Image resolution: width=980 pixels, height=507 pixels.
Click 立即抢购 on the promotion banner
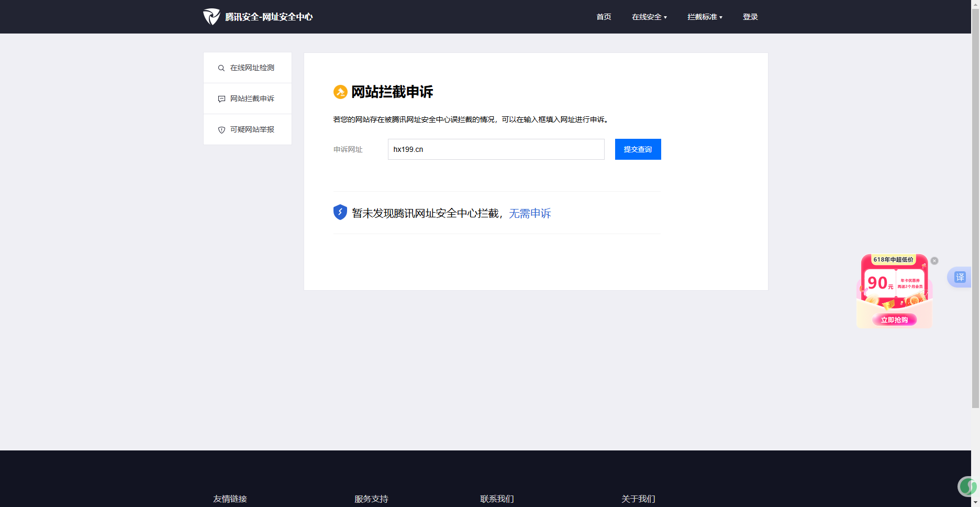[x=894, y=320]
